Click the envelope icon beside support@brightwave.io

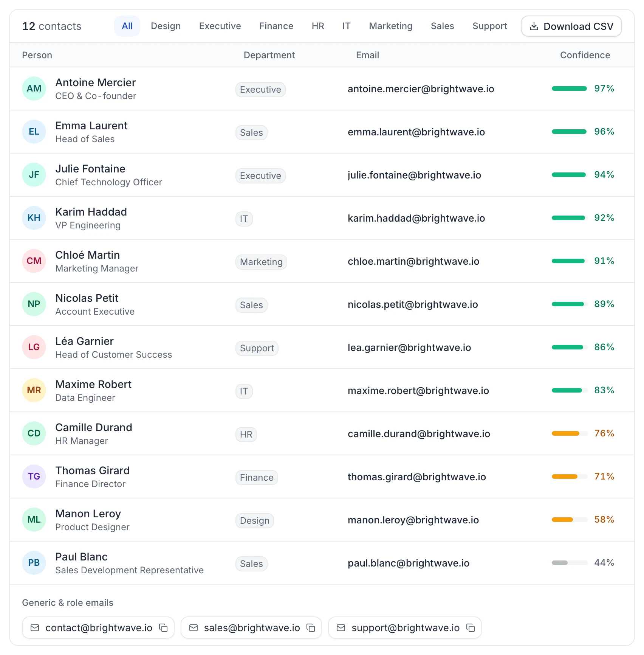pos(341,628)
